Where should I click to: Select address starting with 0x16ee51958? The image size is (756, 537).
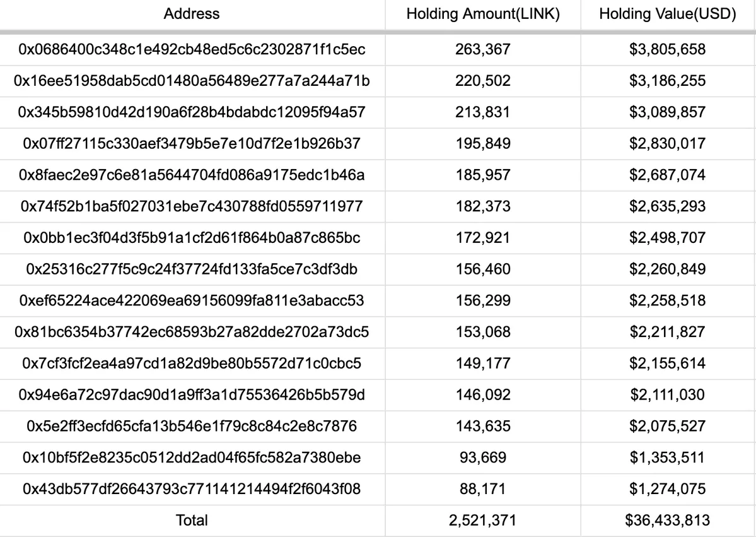192,81
